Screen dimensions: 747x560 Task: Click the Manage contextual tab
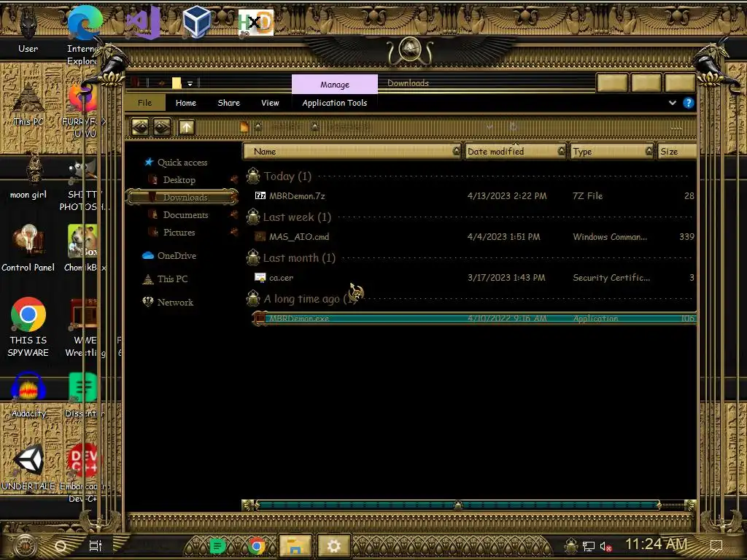pyautogui.click(x=334, y=85)
